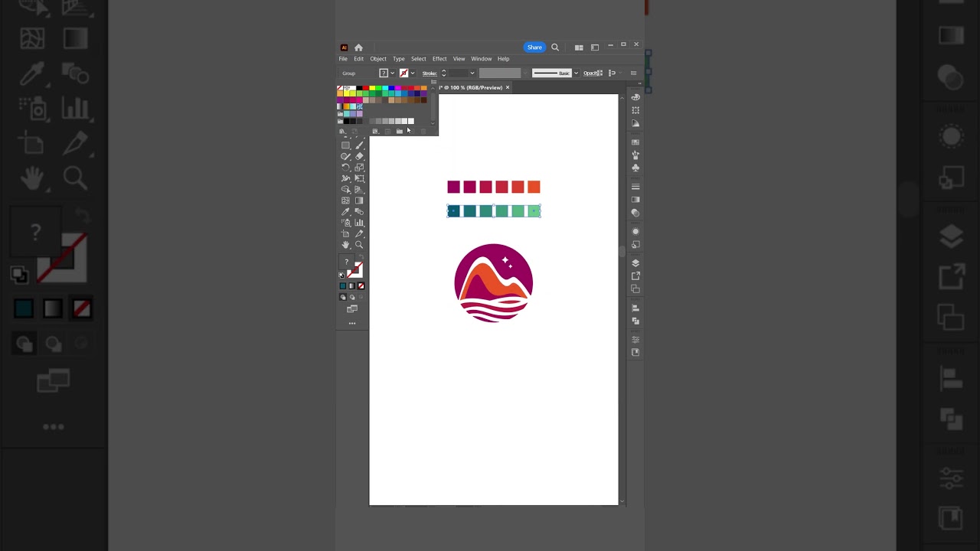Viewport: 980px width, 551px height.
Task: Open the Fill color dropdown in control bar
Action: (x=393, y=73)
